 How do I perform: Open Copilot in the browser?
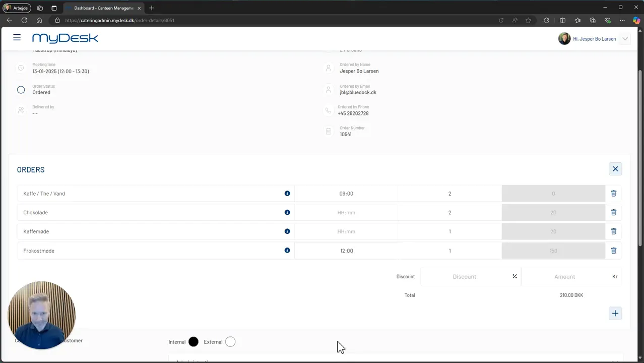tap(636, 20)
